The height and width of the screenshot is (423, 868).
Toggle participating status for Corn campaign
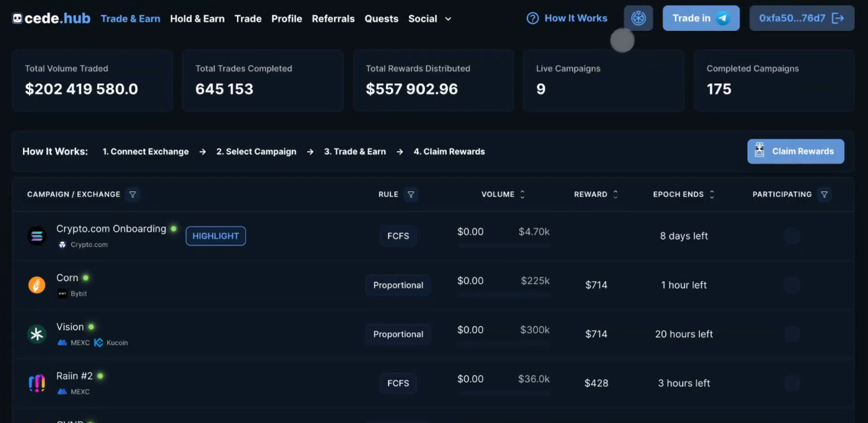point(792,285)
